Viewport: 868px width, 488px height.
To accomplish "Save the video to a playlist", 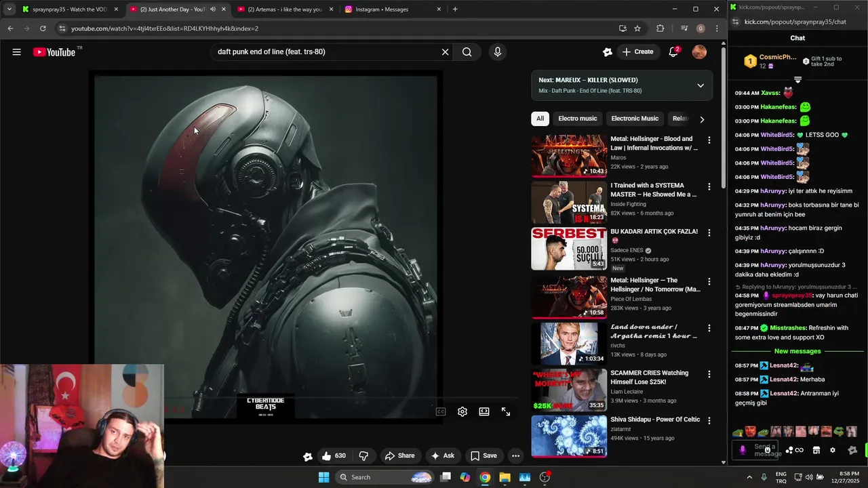I will coord(484,456).
